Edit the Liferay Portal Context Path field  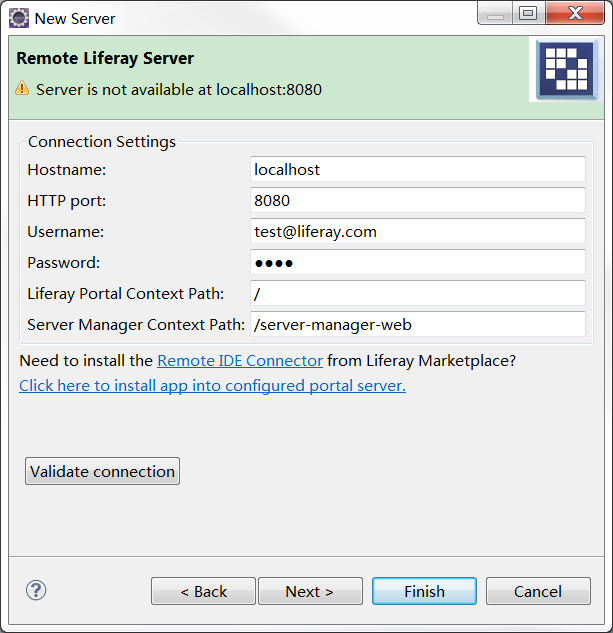417,294
